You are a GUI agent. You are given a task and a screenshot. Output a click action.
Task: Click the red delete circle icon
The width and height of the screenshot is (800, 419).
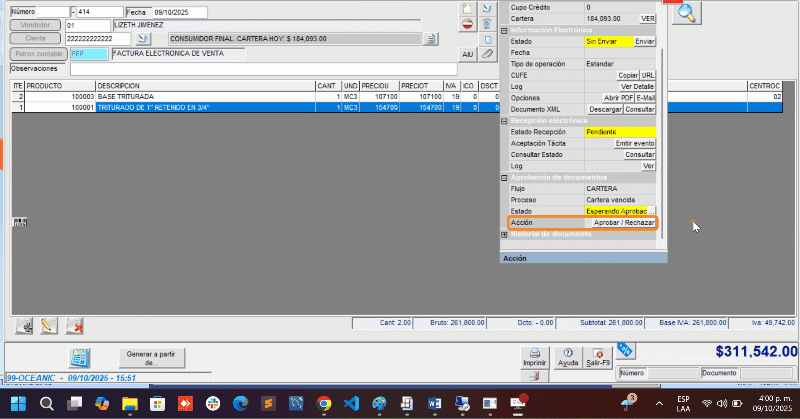point(467,23)
